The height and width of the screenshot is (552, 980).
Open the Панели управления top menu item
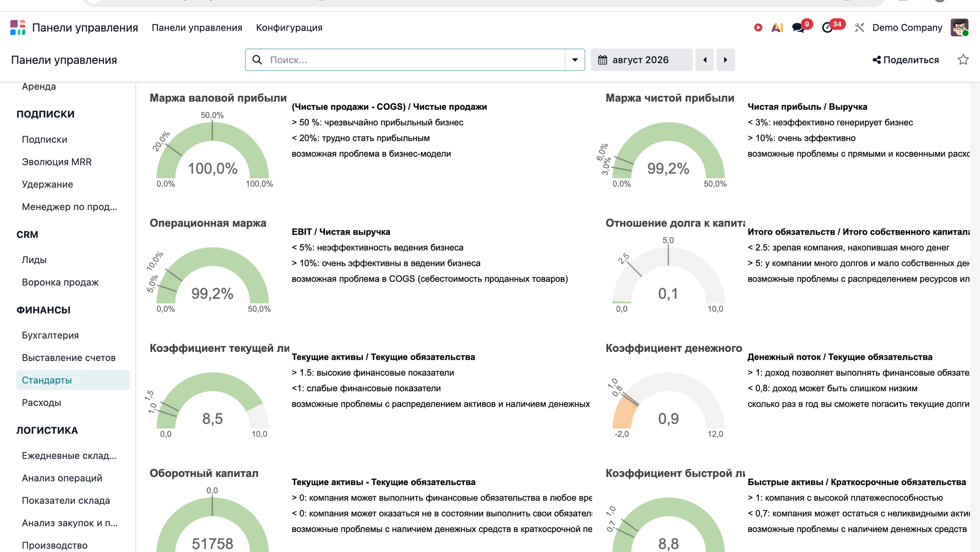(x=197, y=27)
